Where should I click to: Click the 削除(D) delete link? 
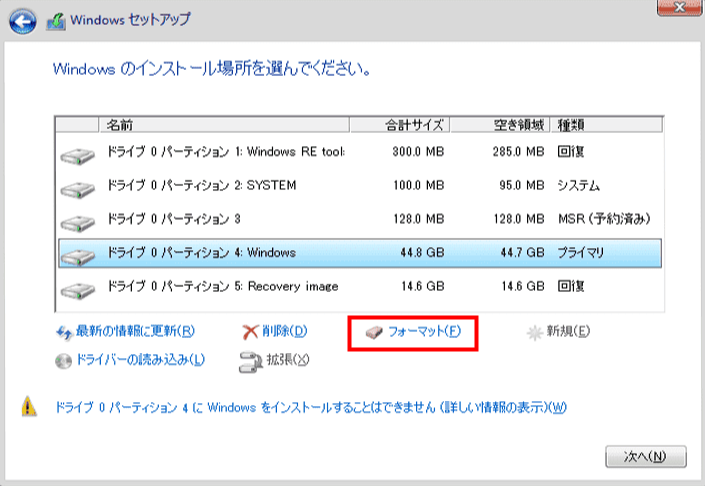click(285, 331)
